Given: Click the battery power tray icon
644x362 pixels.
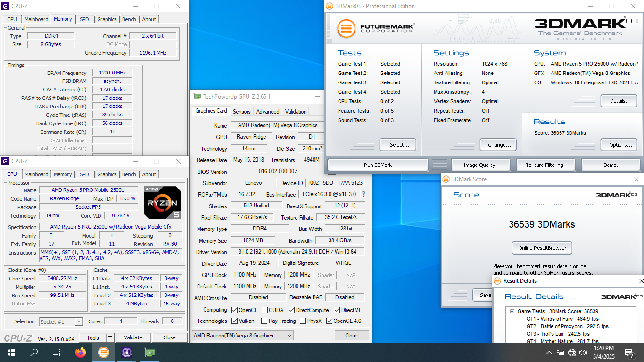Looking at the screenshot, I should (x=561, y=353).
